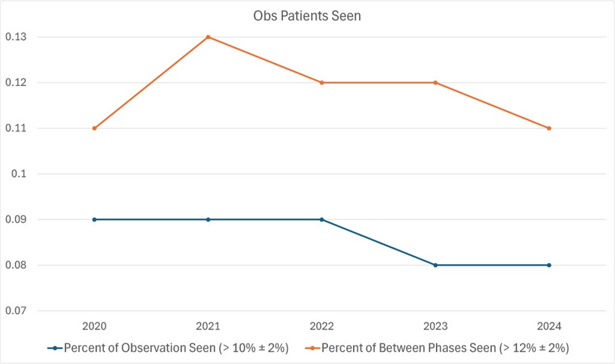Select the orange legend line marker
This screenshot has width=615, height=364.
click(311, 348)
